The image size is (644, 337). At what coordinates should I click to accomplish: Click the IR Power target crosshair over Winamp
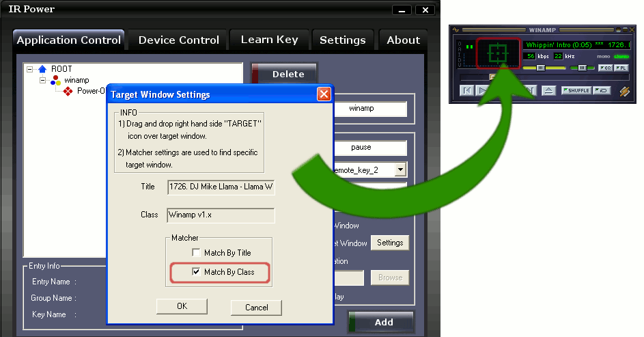(498, 53)
